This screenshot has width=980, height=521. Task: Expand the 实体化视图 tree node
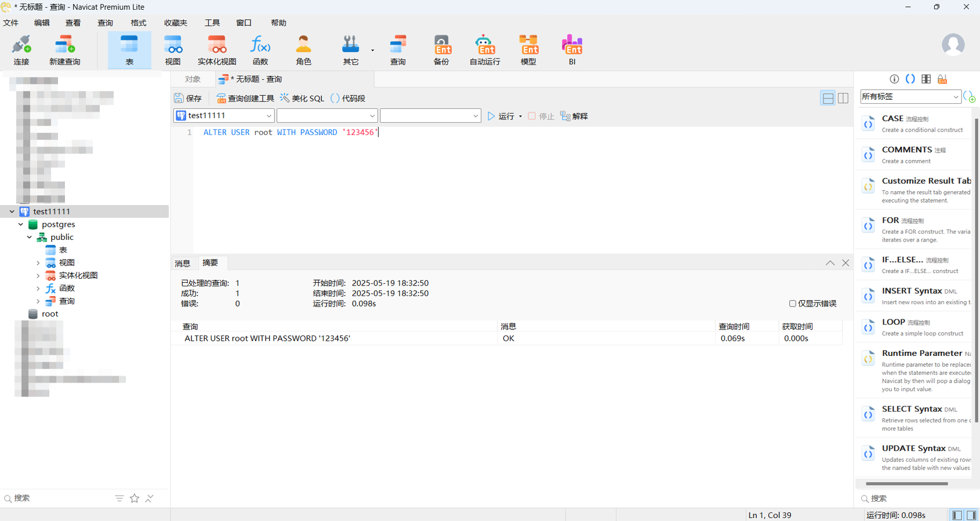[38, 275]
